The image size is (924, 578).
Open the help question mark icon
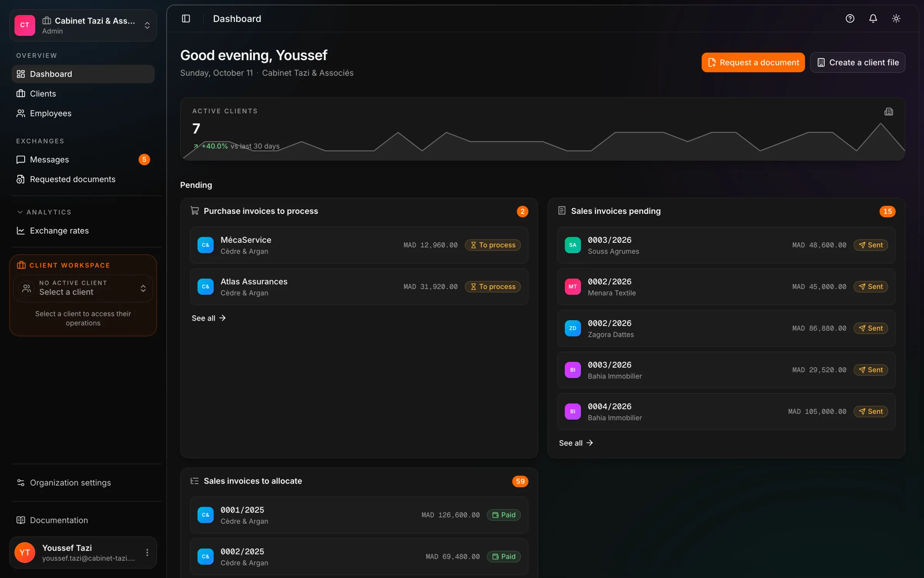point(850,18)
